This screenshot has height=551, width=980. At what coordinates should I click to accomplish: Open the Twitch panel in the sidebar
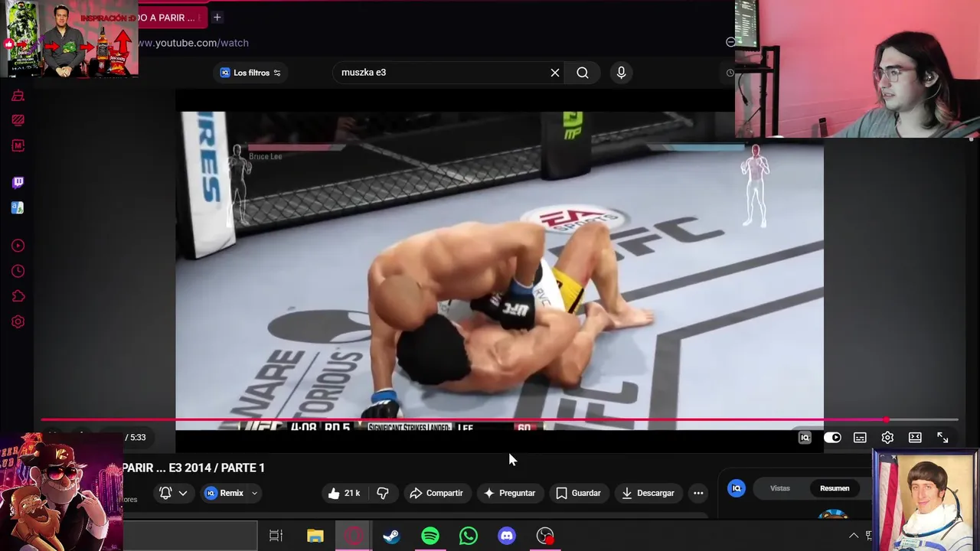[18, 182]
